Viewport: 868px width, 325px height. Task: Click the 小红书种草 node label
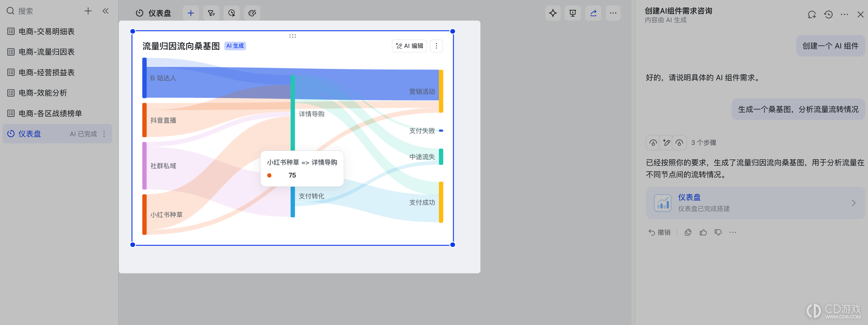click(x=166, y=215)
